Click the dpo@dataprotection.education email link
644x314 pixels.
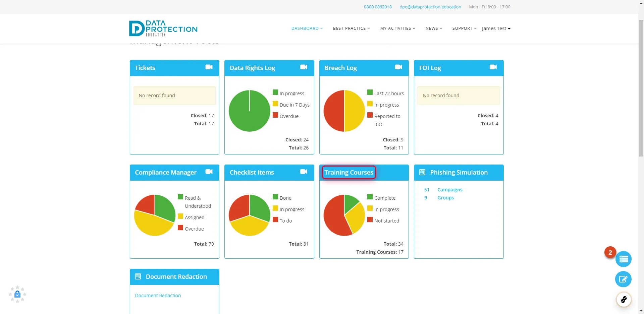(430, 7)
